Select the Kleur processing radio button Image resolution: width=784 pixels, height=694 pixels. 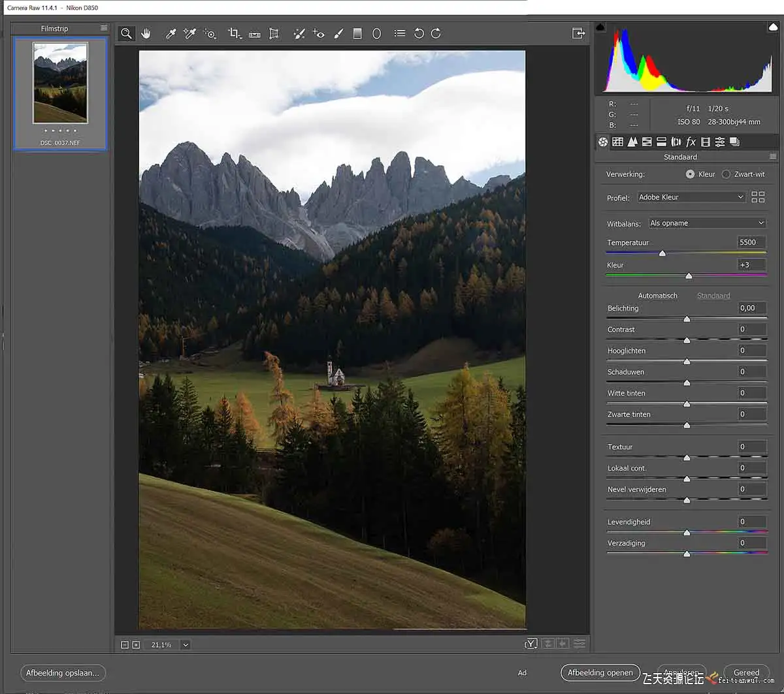point(690,174)
